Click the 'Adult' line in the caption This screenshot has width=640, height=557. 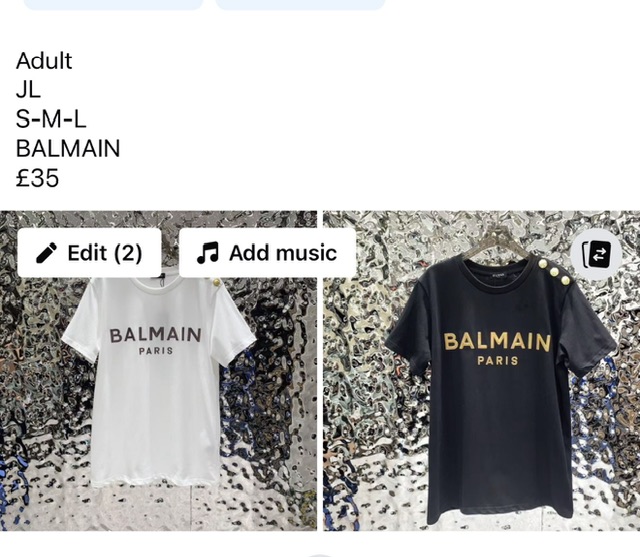(x=44, y=61)
